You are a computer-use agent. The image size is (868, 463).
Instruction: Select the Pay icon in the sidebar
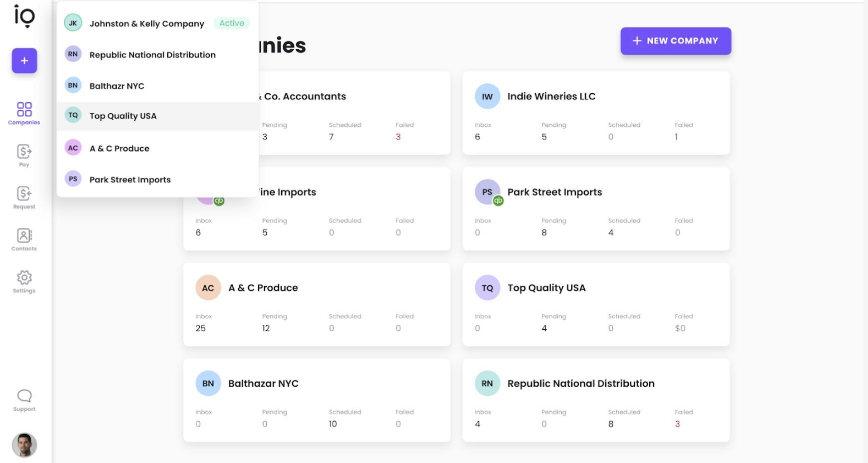[23, 155]
